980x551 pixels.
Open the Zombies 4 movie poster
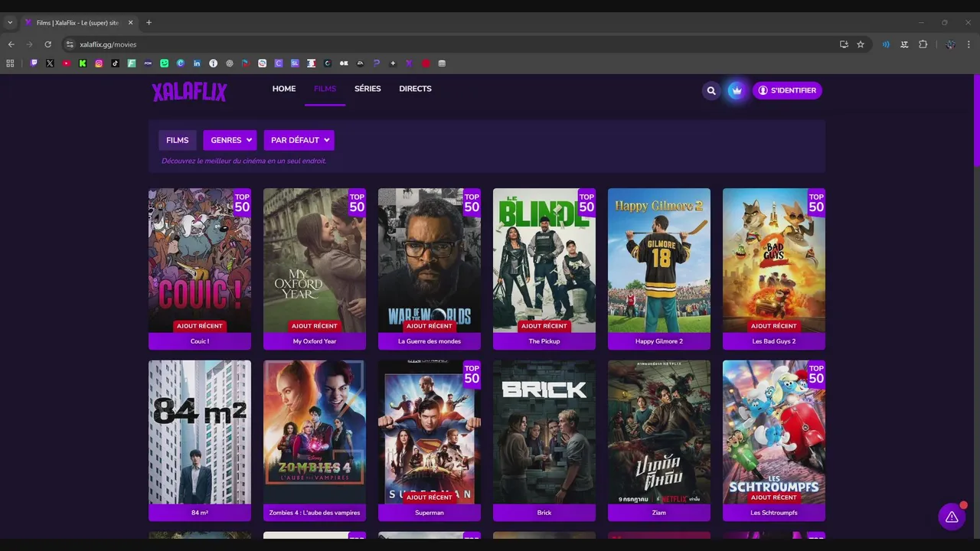tap(315, 432)
